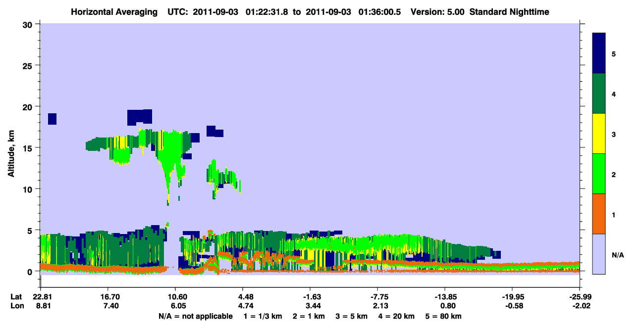Click the 'Lon' row label
Viewport: 644px width, 330px height.
16,306
